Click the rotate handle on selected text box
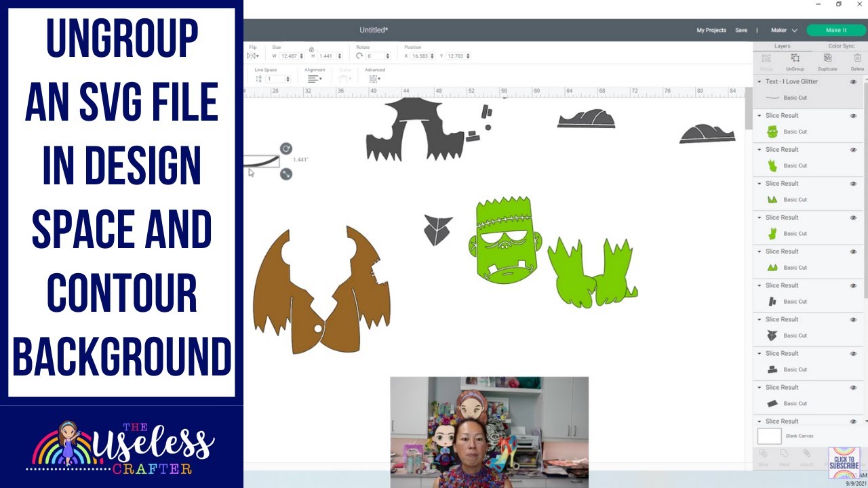The height and width of the screenshot is (488, 868). click(286, 148)
